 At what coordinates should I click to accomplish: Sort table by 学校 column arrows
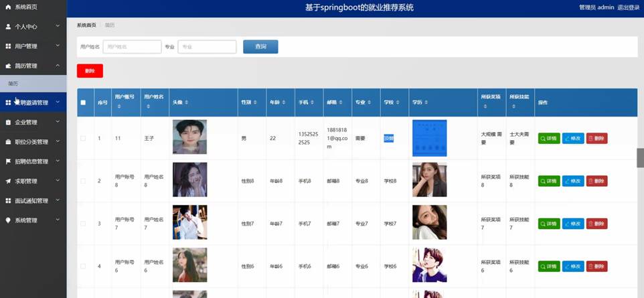tap(398, 102)
